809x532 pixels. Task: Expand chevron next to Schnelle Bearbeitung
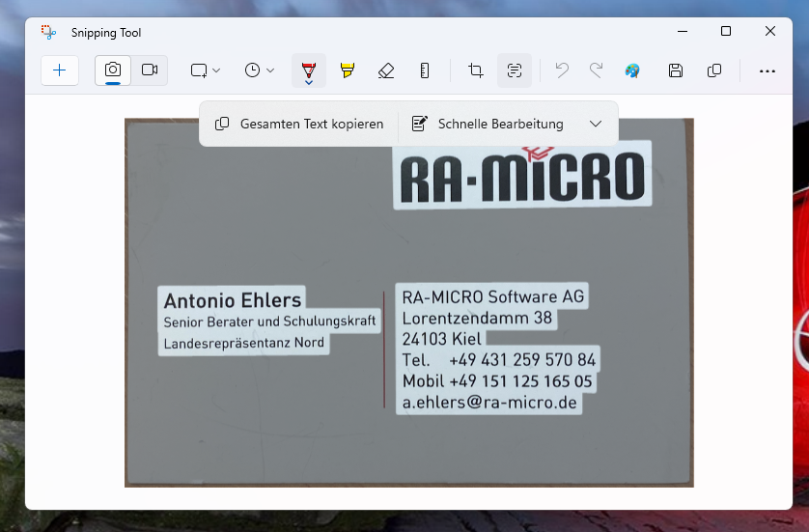coord(596,124)
